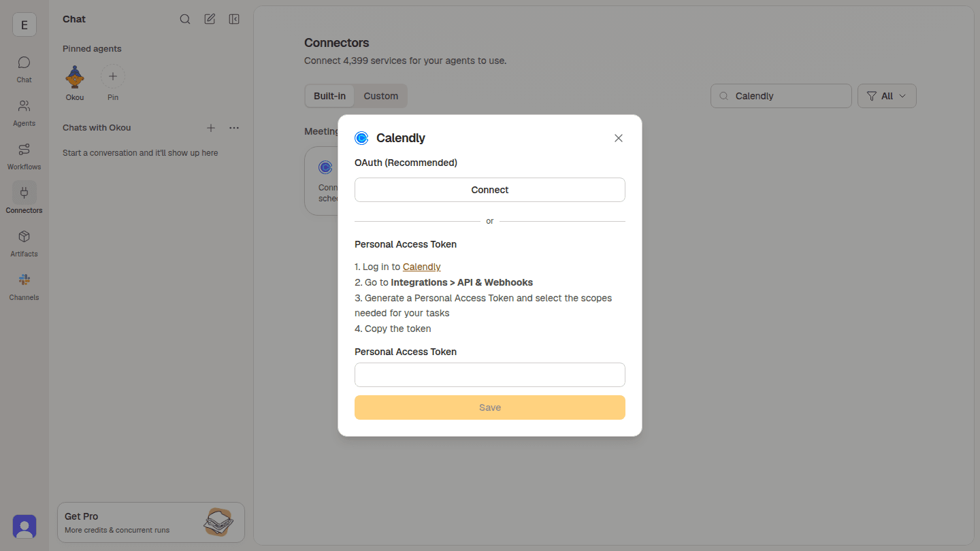The width and height of the screenshot is (980, 551).
Task: Open the pinned Okou agent
Action: (x=75, y=83)
